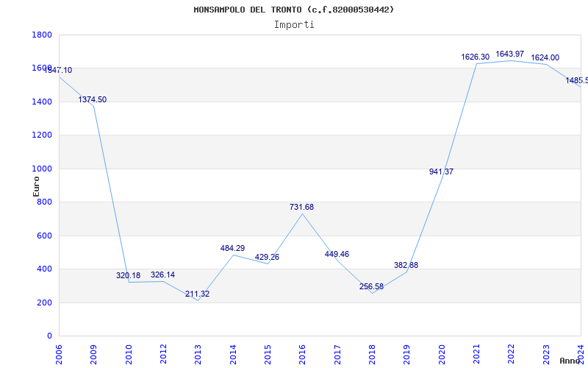Viewport: 588px width, 368px height.
Task: Click x-axis year 2021
Action: pos(476,355)
